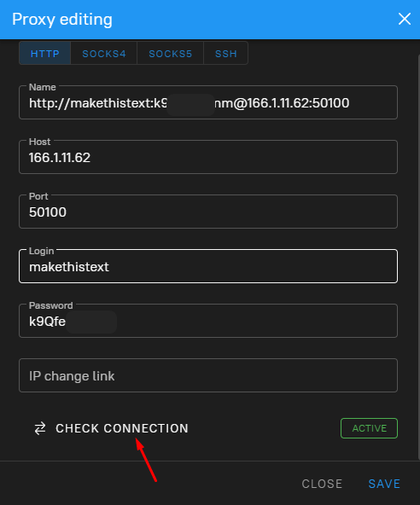Click the Port field containing 50100
420x505 pixels.
pyautogui.click(x=208, y=212)
